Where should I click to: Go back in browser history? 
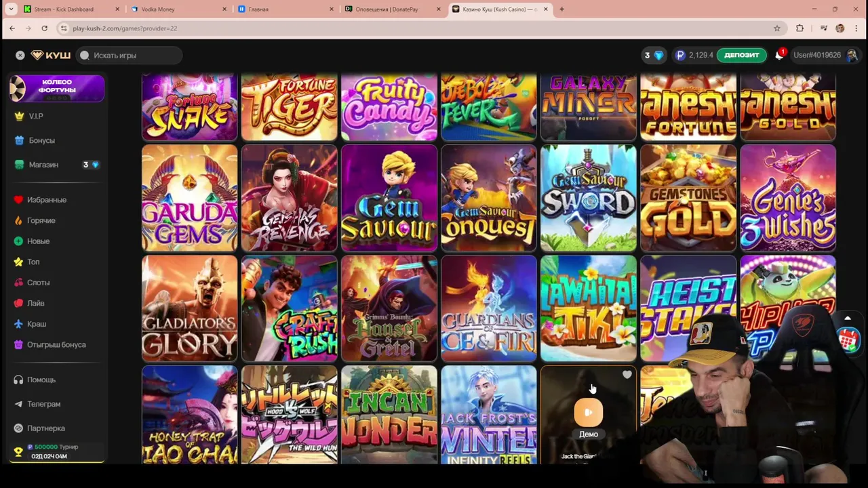[x=12, y=28]
